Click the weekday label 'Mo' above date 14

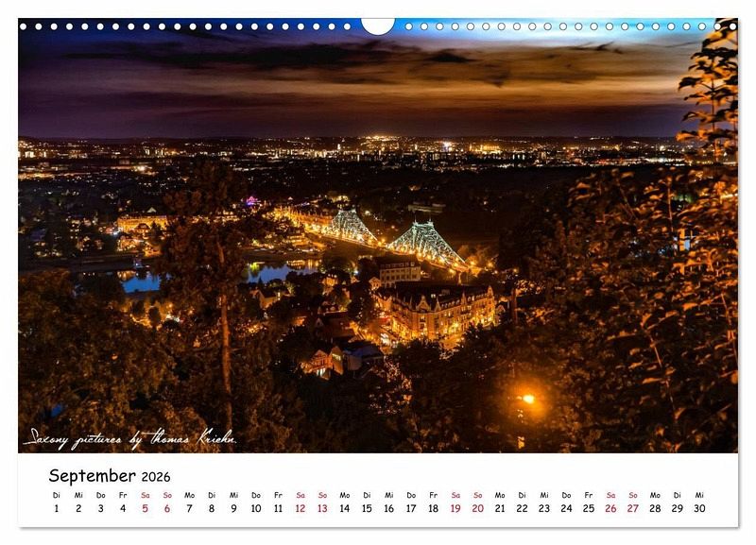[x=345, y=495]
